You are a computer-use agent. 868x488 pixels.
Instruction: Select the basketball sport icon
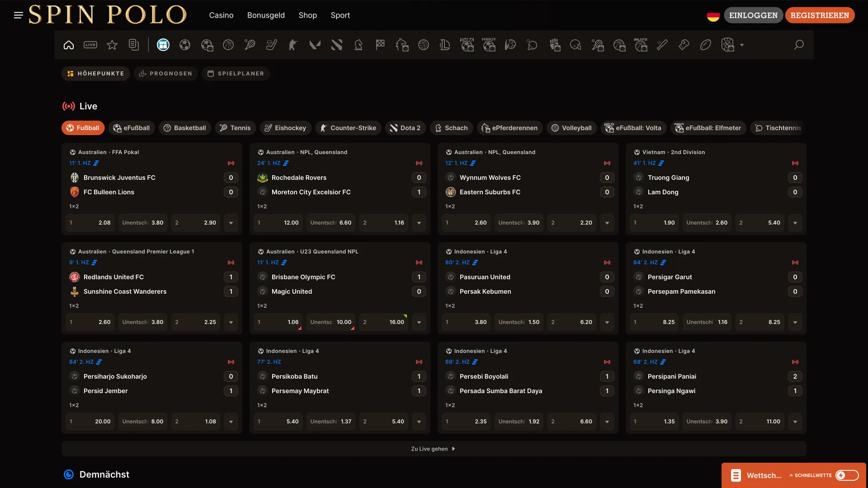pyautogui.click(x=228, y=45)
